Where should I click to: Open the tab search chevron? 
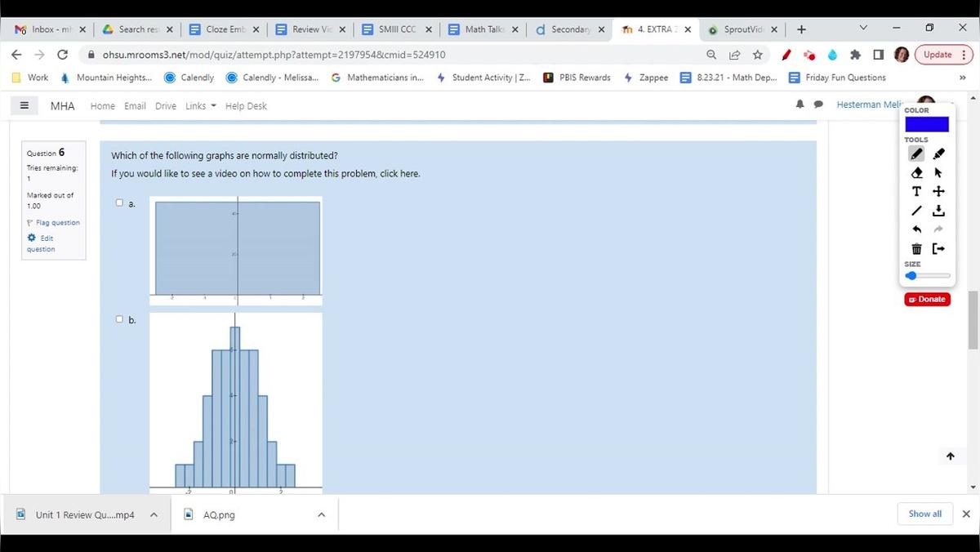pos(864,29)
